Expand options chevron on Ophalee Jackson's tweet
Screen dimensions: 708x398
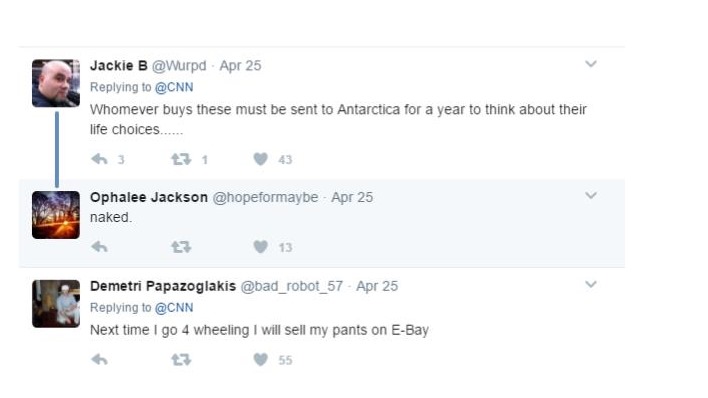pos(591,195)
